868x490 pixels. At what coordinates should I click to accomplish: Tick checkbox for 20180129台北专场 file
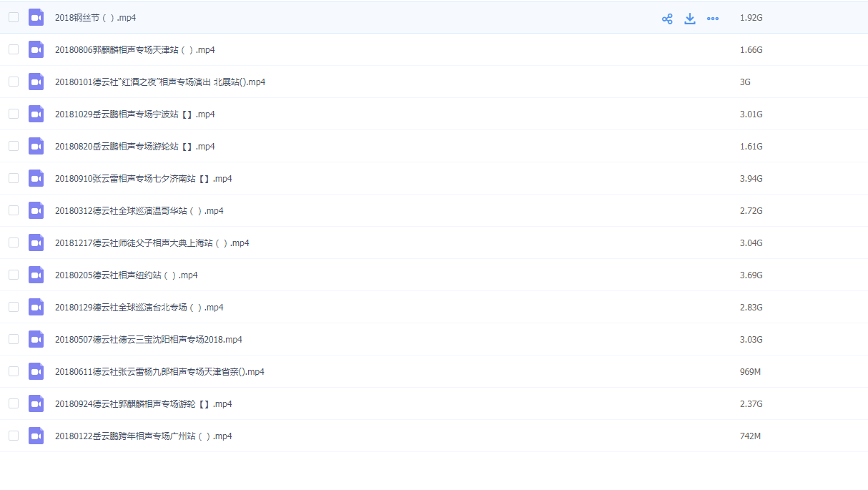pyautogui.click(x=14, y=307)
